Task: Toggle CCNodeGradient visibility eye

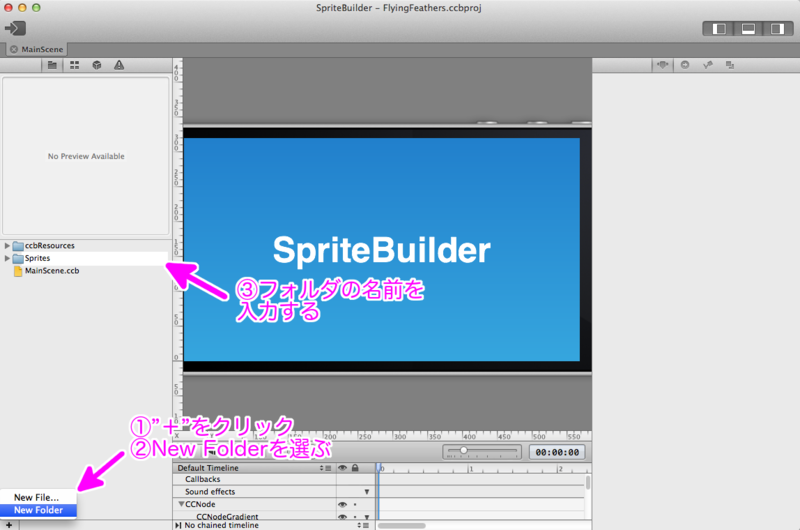Action: click(x=342, y=517)
